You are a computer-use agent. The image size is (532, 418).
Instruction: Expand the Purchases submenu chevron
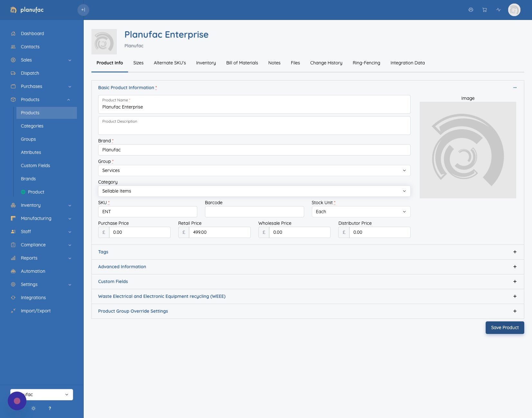tap(70, 87)
